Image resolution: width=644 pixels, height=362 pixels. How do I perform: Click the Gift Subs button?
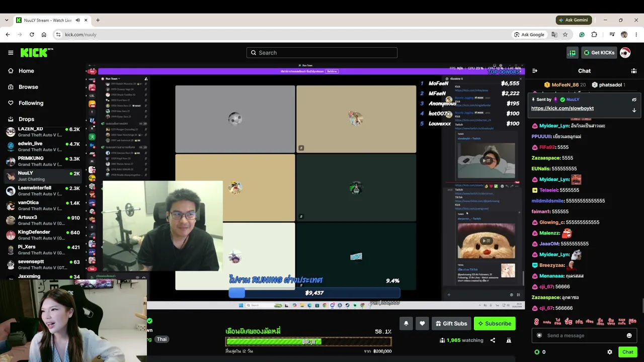tap(451, 323)
